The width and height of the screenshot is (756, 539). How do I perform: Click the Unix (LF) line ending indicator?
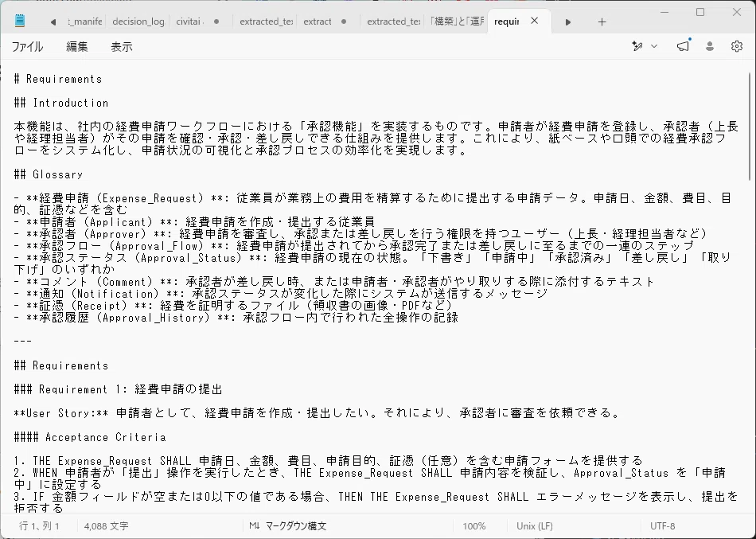coord(534,526)
